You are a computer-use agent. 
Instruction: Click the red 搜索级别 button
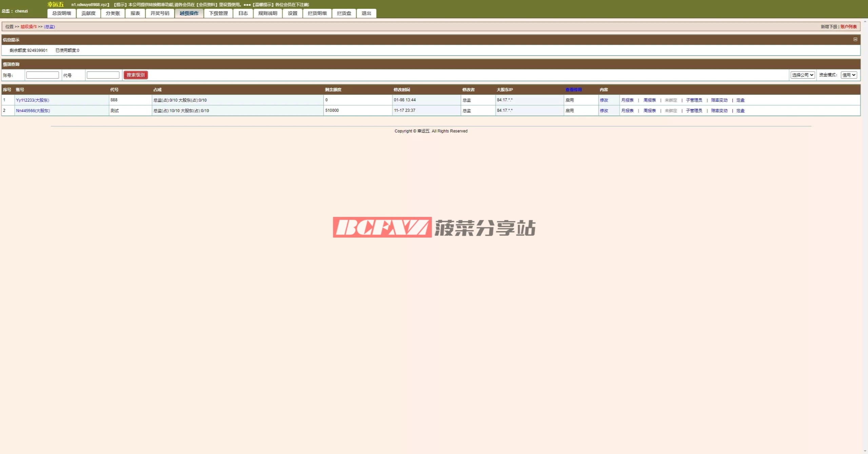(136, 75)
